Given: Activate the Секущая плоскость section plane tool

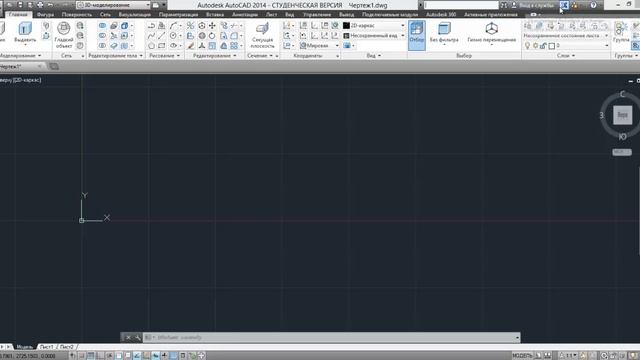Looking at the screenshot, I should point(262,35).
